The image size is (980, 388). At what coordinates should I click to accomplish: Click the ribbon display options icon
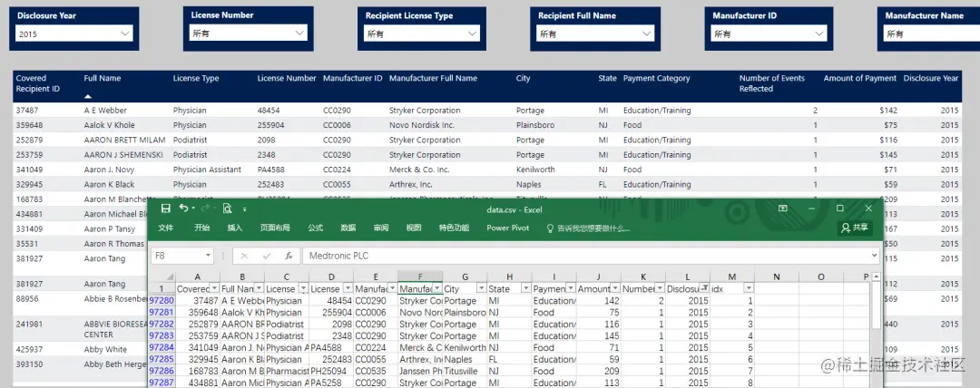point(782,209)
